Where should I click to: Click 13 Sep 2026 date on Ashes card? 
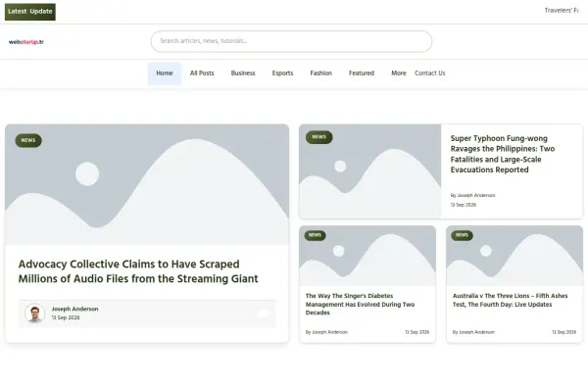coord(564,332)
